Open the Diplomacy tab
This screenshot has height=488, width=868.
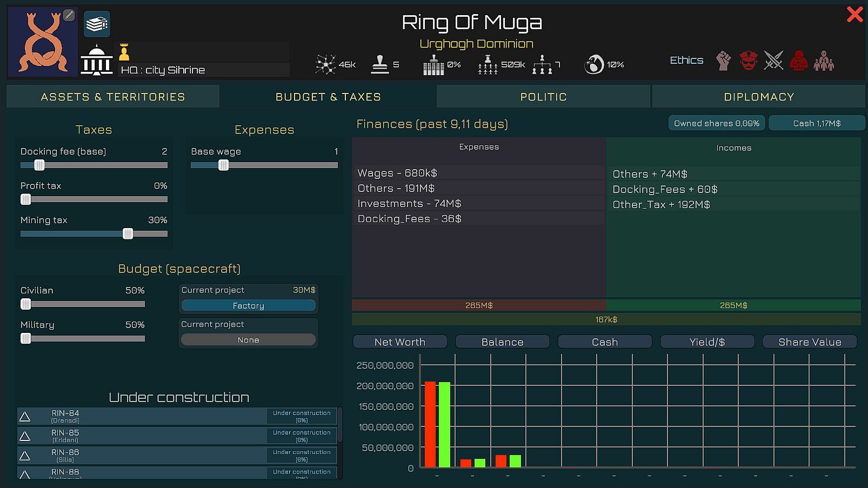(x=758, y=97)
